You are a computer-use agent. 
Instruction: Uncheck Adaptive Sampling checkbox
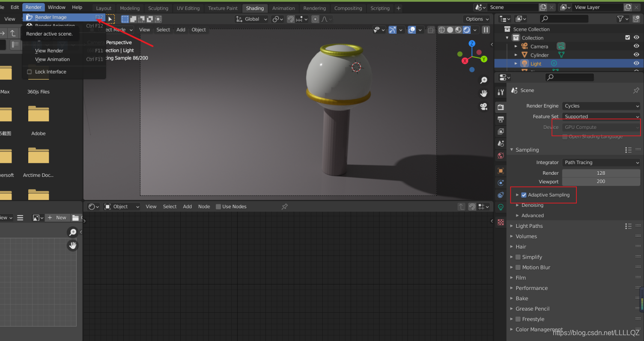point(524,195)
